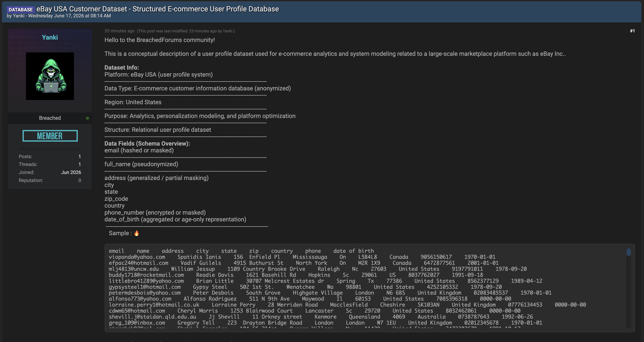Click the 'Data Fields (Schema Overview):' heading
The image size is (644, 342).
click(147, 143)
